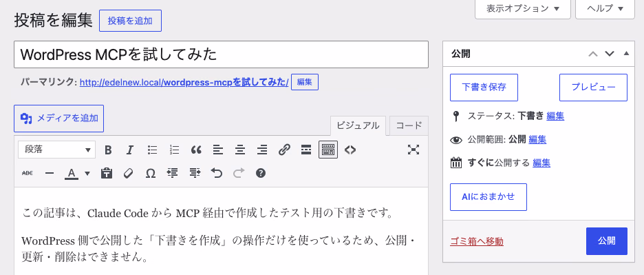Image resolution: width=644 pixels, height=275 pixels.
Task: Undo the last edit
Action: [217, 173]
